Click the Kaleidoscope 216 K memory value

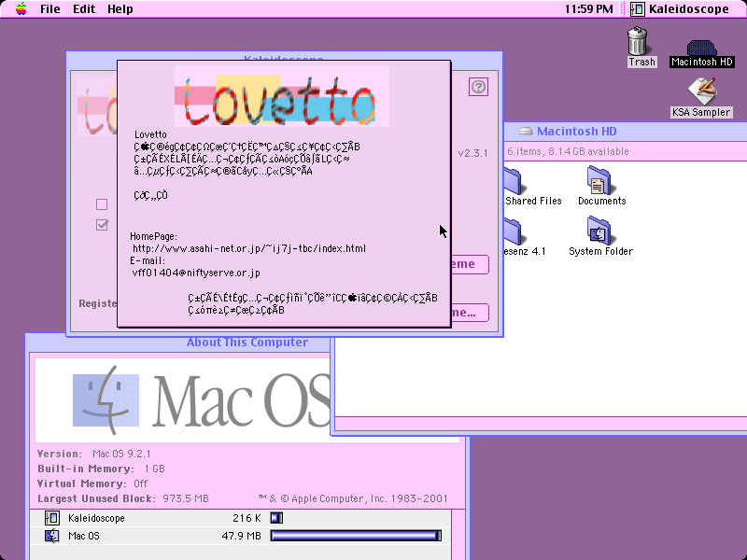pos(247,518)
